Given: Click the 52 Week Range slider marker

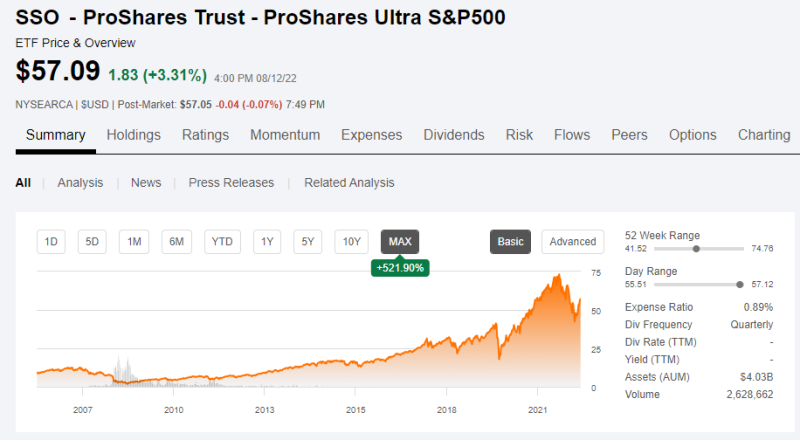Looking at the screenshot, I should (x=695, y=248).
